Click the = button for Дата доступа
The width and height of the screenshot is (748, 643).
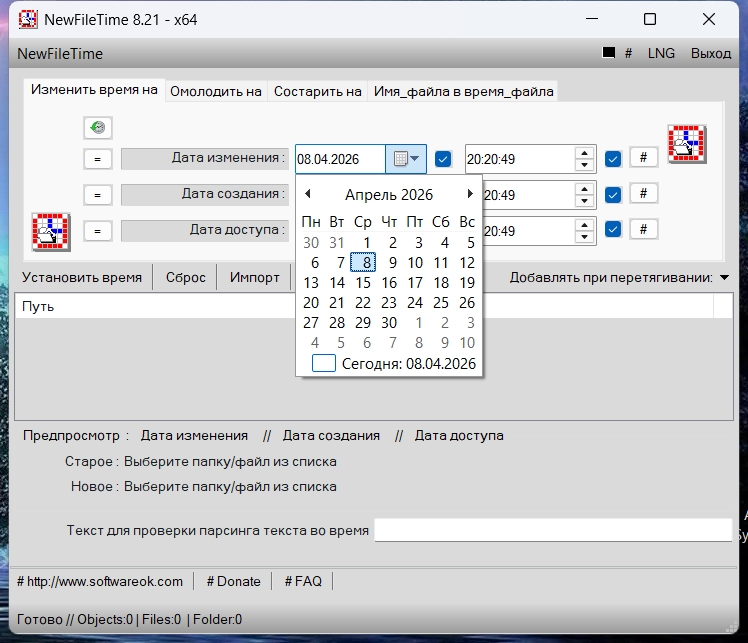(x=98, y=231)
